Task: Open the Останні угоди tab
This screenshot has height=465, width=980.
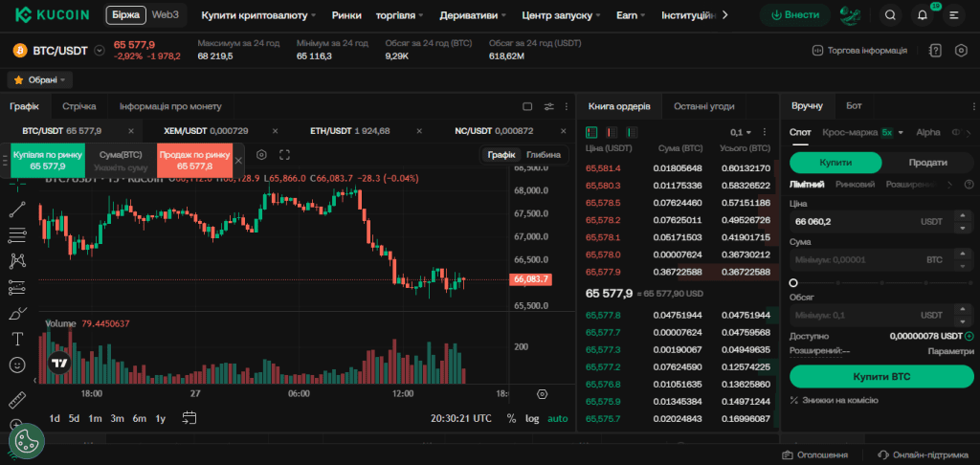Action: coord(703,106)
